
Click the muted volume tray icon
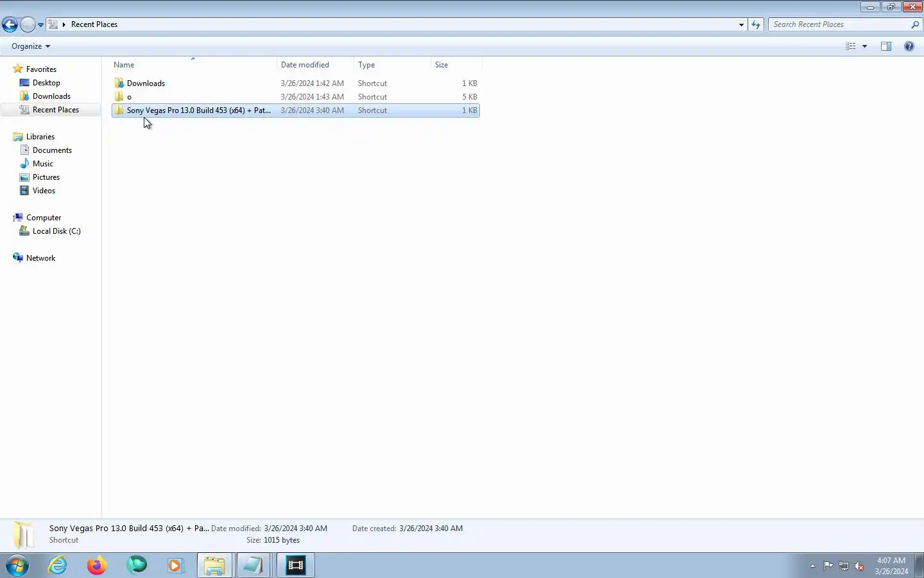(x=859, y=566)
